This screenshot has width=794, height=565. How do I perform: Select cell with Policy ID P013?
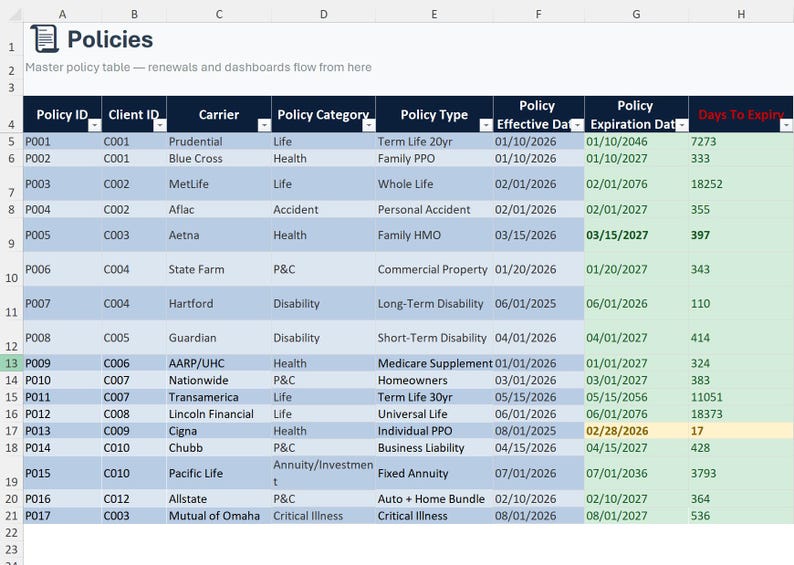pos(62,431)
